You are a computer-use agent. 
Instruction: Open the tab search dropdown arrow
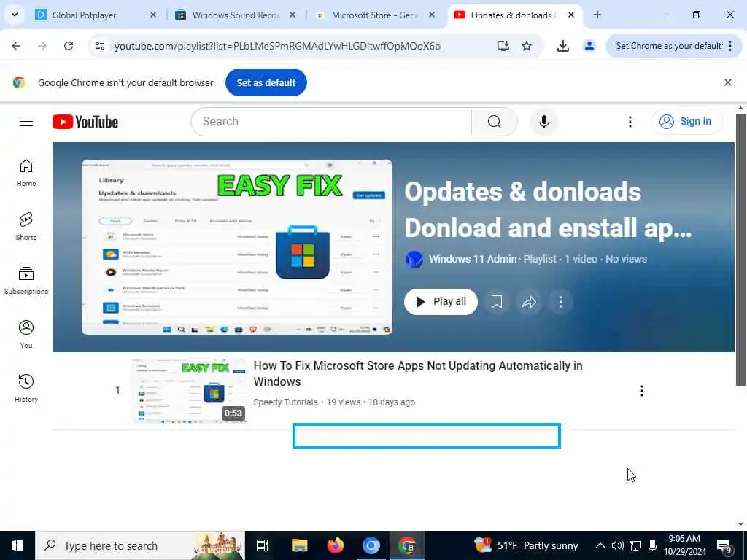(x=15, y=15)
